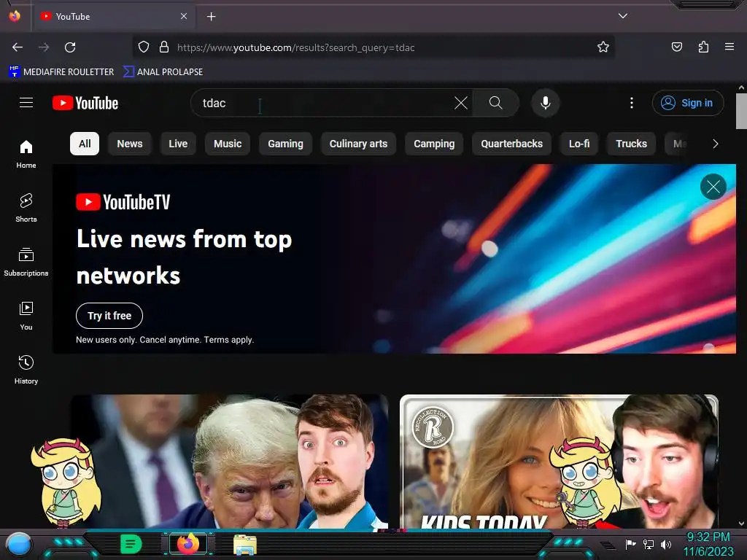The width and height of the screenshot is (747, 560).
Task: Select the Quarterbacks filter chip
Action: (511, 144)
